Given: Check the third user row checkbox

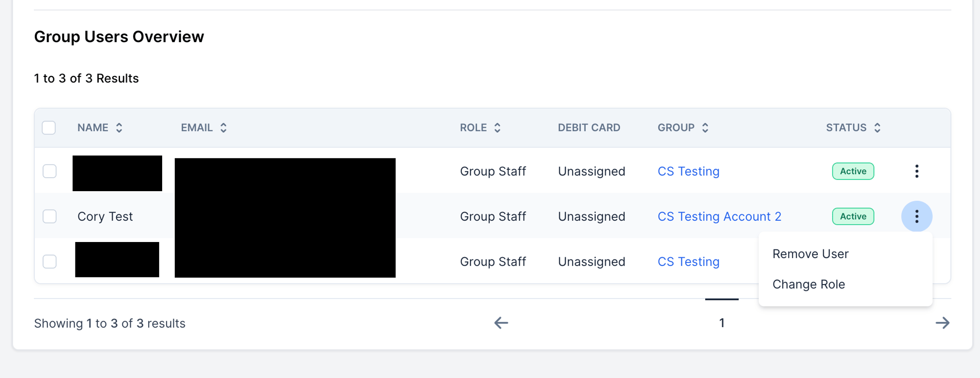Looking at the screenshot, I should (49, 262).
